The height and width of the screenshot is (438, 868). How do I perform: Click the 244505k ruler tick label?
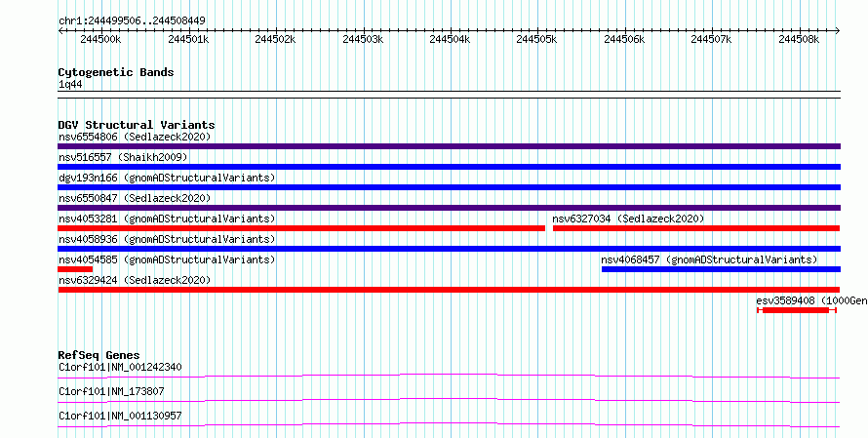[537, 39]
